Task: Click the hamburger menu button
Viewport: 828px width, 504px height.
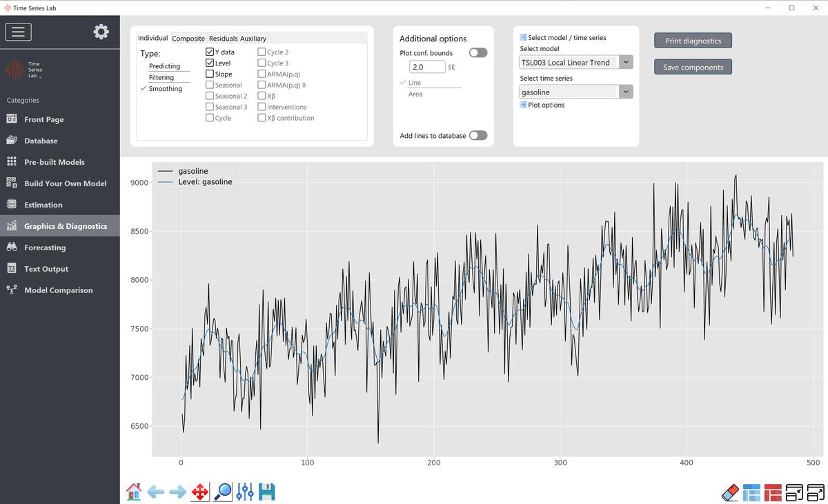Action: click(x=18, y=32)
